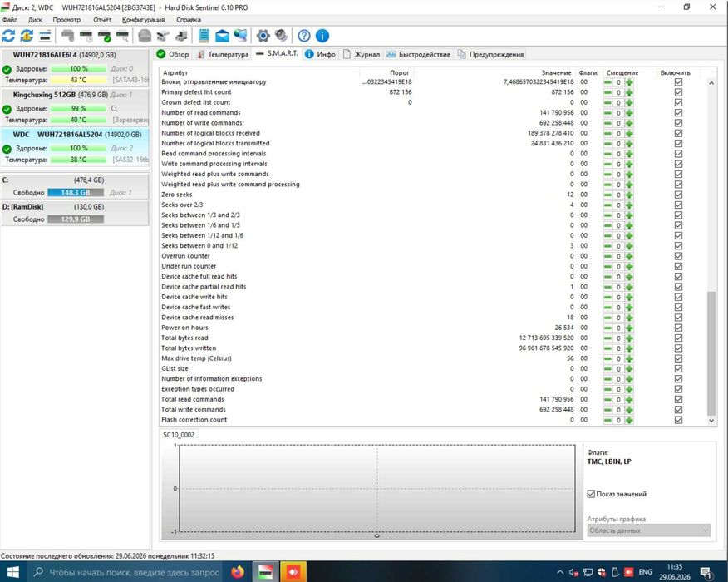Click the globe network icon
The height and width of the screenshot is (582, 728).
[x=240, y=36]
